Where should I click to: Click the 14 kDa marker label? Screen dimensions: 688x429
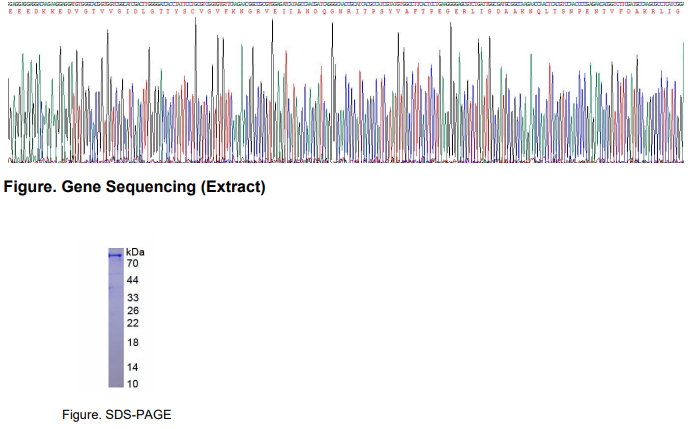pyautogui.click(x=133, y=367)
